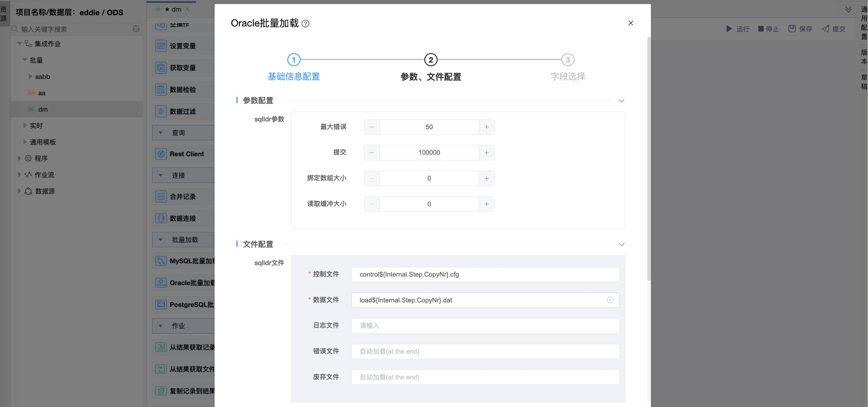Click the add target icon next to search box
868x407 pixels.
[x=136, y=29]
